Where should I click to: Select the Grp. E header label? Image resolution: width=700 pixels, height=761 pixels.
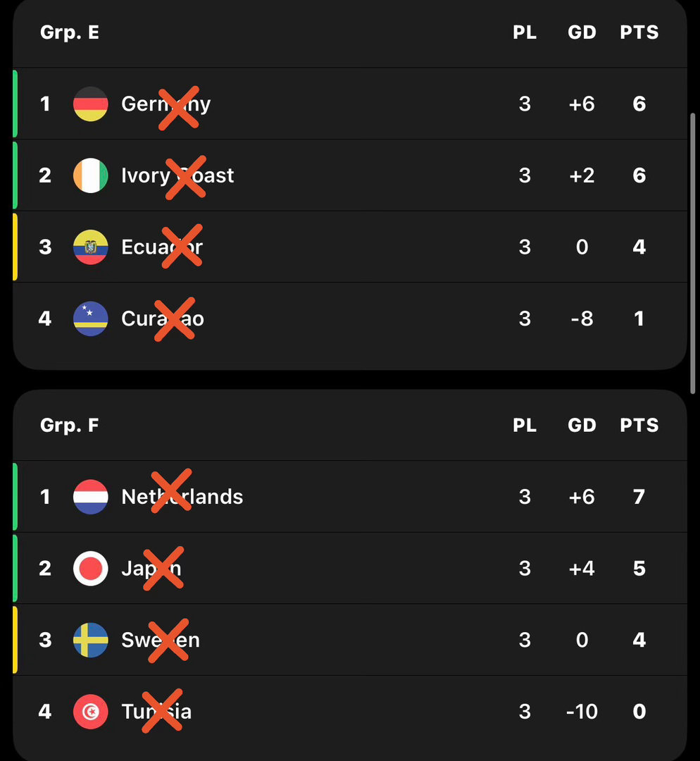pyautogui.click(x=70, y=32)
